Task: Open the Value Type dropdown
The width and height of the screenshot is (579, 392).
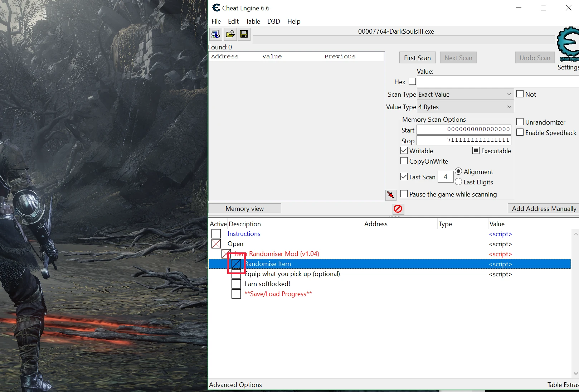Action: point(466,107)
